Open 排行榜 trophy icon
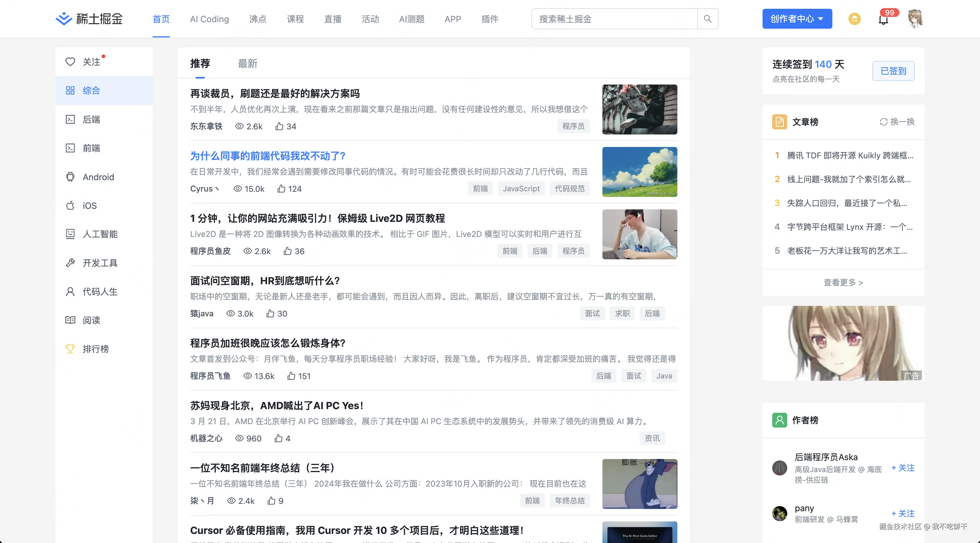This screenshot has height=543, width=980. pos(70,349)
